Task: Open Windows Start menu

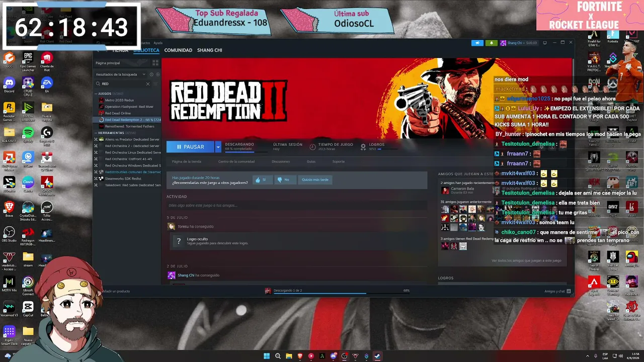Action: [267, 356]
